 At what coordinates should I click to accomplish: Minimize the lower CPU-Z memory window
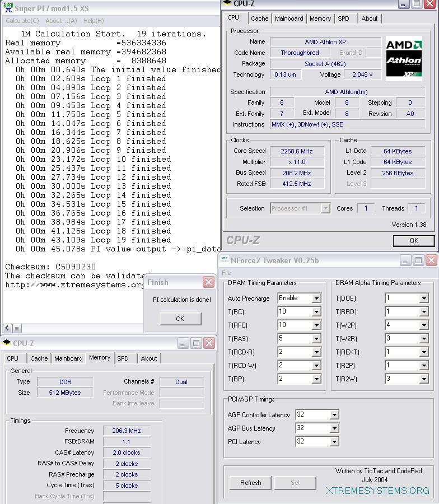click(x=183, y=343)
